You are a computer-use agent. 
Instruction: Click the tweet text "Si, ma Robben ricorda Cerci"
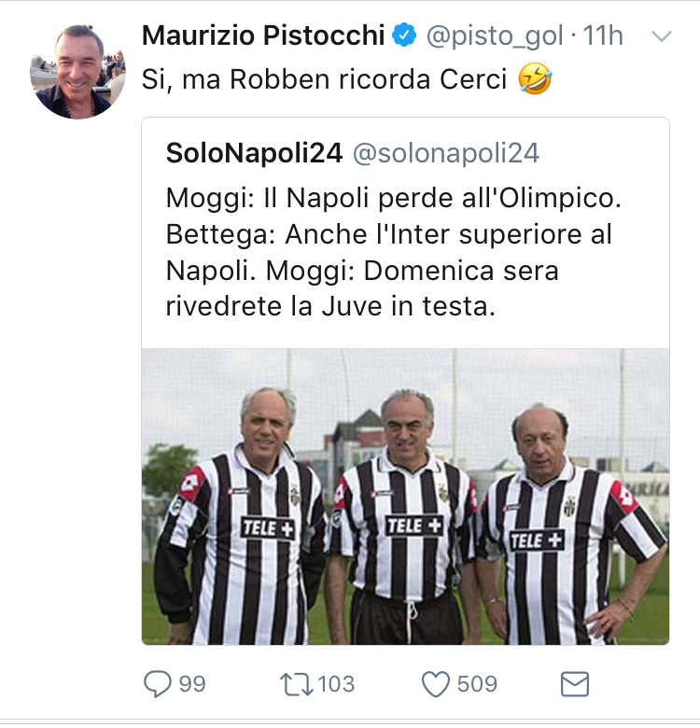[324, 80]
